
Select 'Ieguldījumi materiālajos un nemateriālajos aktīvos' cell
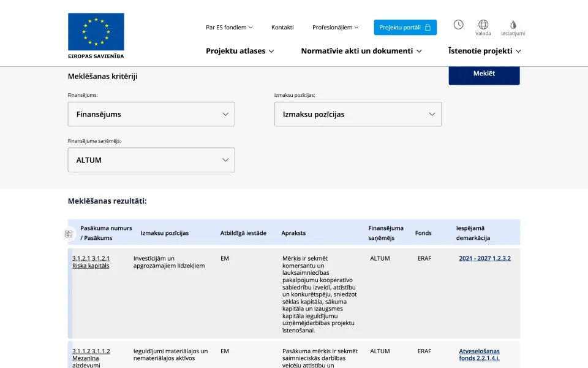tap(170, 355)
